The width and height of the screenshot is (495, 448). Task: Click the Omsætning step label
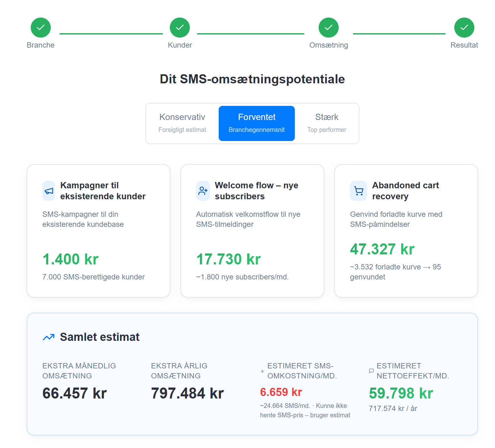[329, 45]
